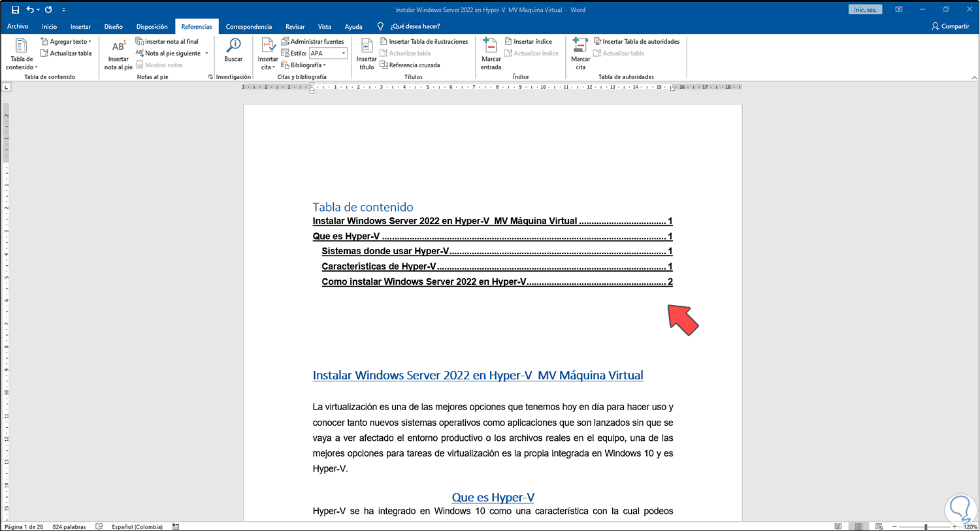Redo with the repeat arrow icon
This screenshot has height=531, width=980.
[x=48, y=10]
